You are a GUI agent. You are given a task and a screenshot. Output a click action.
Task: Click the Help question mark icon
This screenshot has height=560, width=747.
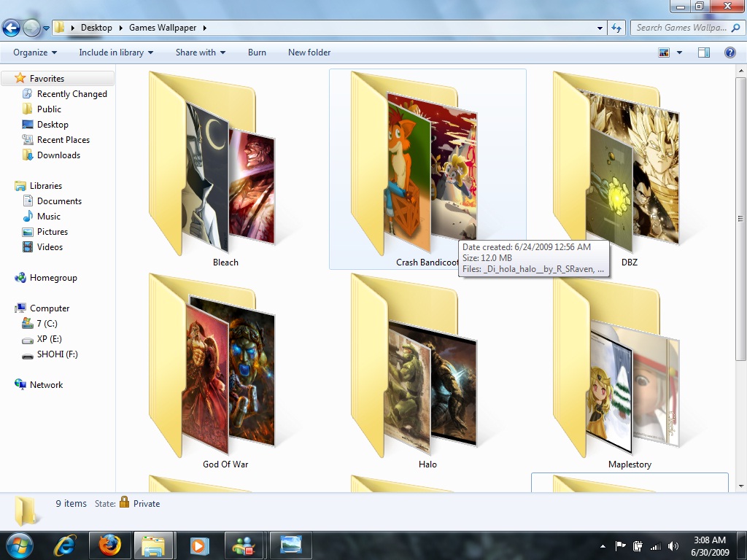coord(730,52)
